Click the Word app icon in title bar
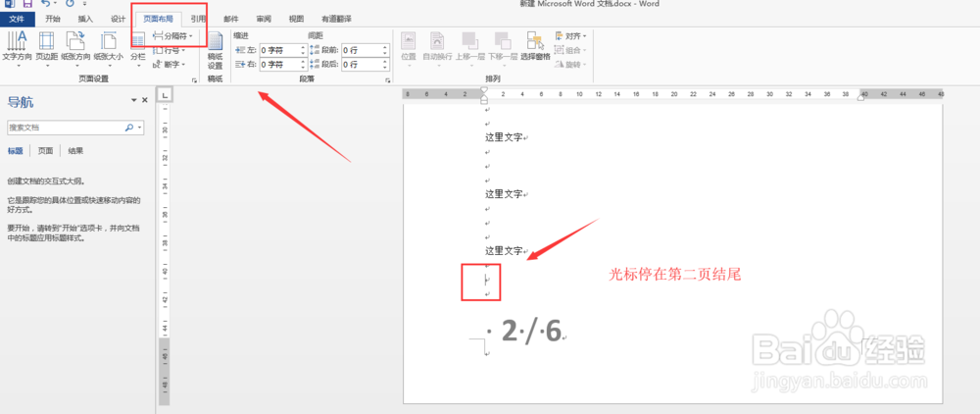 pyautogui.click(x=8, y=4)
